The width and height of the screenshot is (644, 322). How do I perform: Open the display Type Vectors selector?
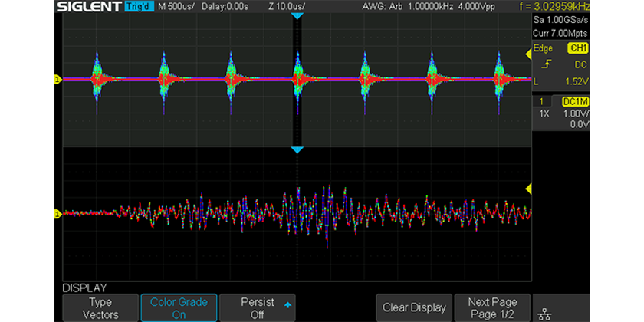point(100,307)
